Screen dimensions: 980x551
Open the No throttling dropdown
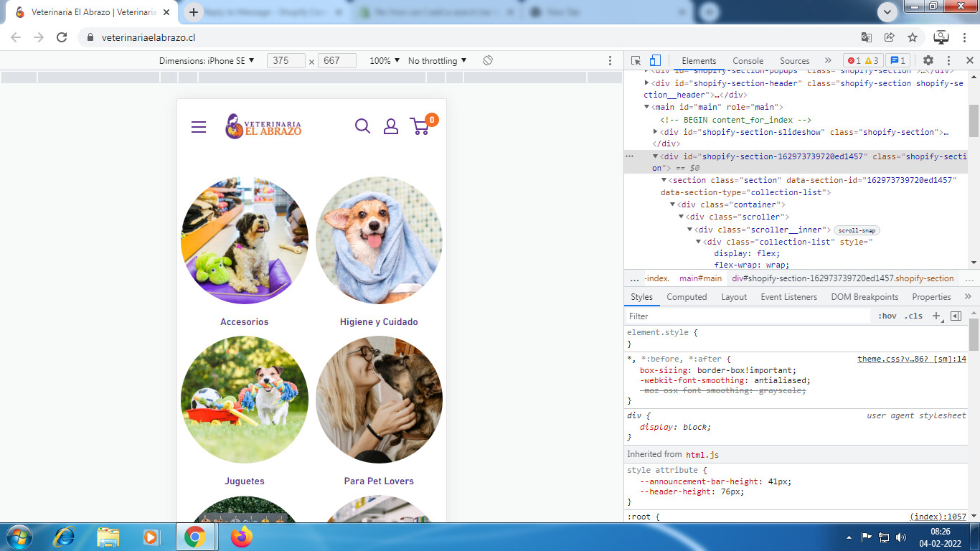point(438,61)
